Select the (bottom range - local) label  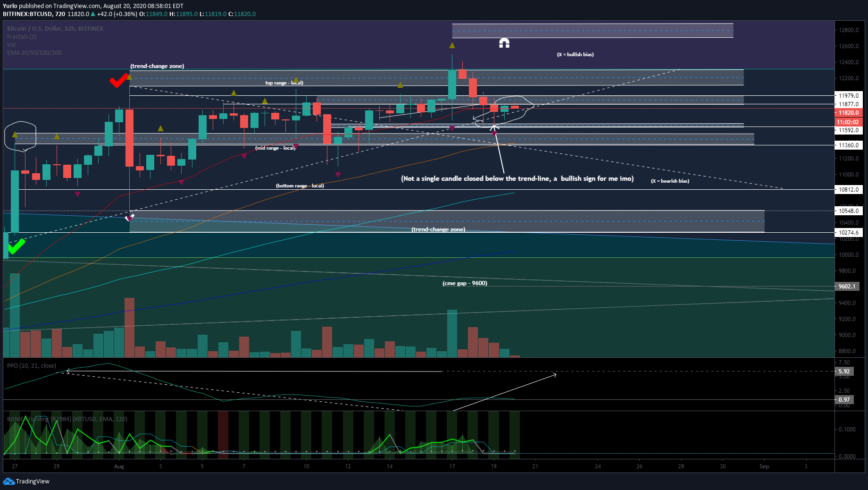[x=300, y=186]
